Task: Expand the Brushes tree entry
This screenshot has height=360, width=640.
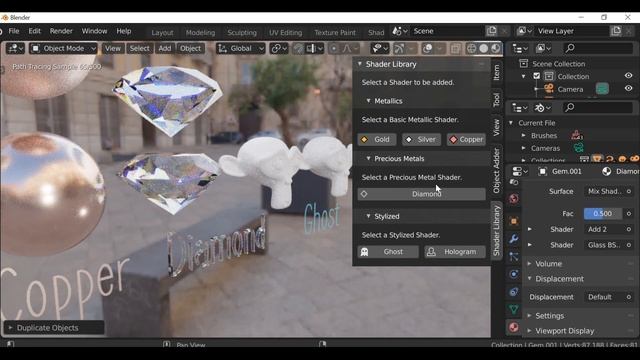Action: (x=524, y=135)
